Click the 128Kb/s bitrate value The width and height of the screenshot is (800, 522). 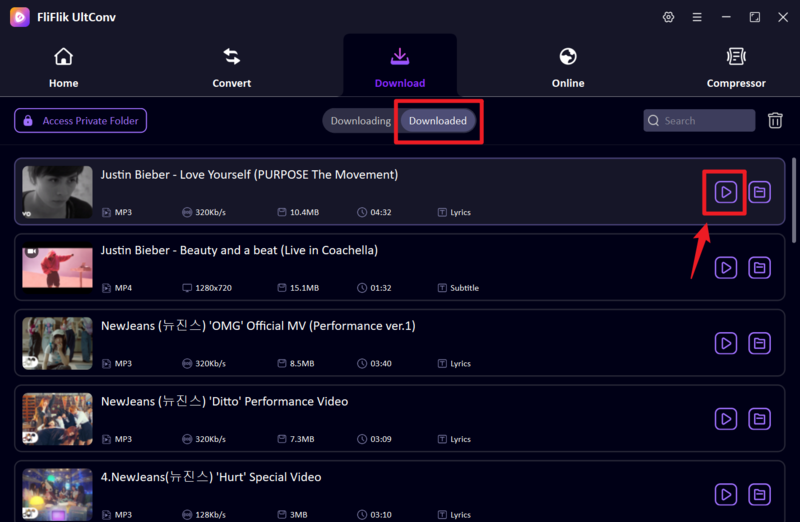pyautogui.click(x=210, y=514)
